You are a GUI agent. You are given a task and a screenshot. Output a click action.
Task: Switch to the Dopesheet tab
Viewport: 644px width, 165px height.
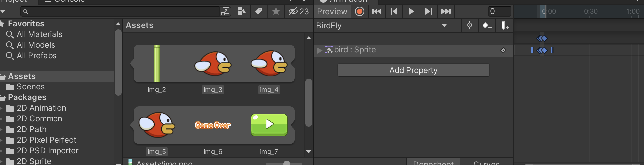[x=433, y=162]
